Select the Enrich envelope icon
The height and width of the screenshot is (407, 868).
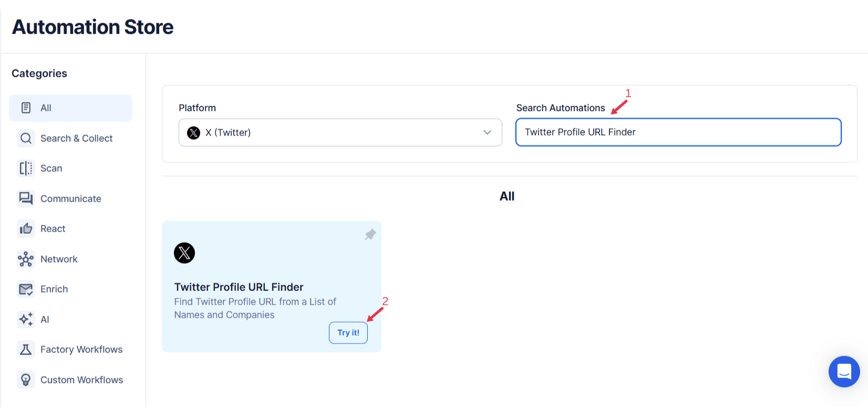[26, 289]
